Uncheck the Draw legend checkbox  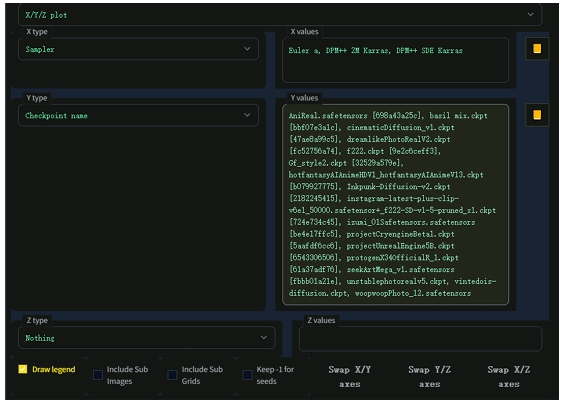click(23, 369)
